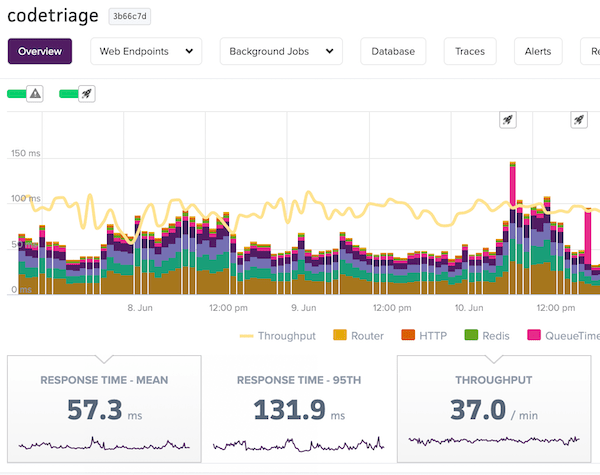Click the deploy rocket icon beside green toggle
600x475 pixels.
[87, 94]
